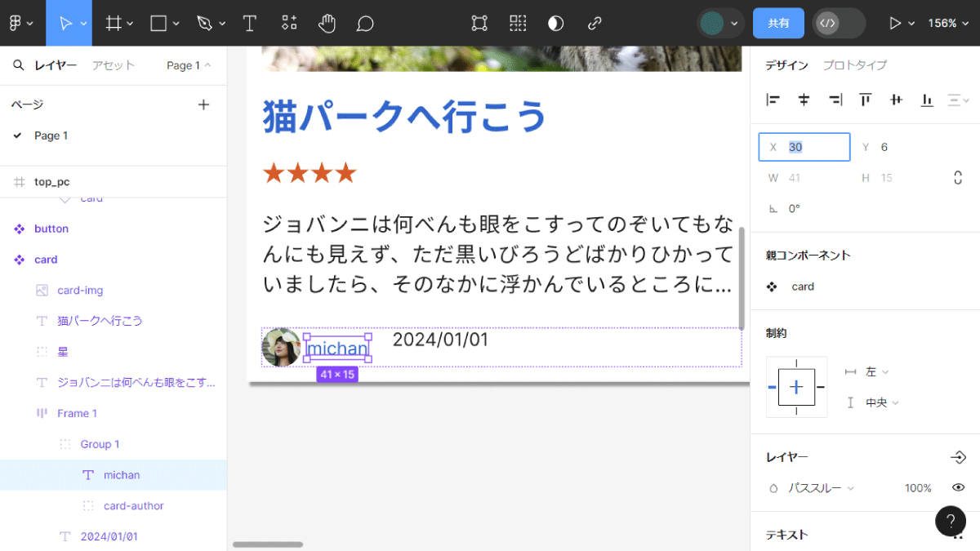Align vertical centers icon

click(x=896, y=100)
